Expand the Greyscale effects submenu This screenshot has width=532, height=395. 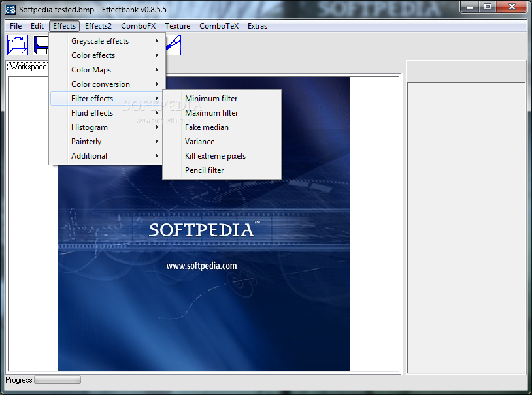pyautogui.click(x=107, y=41)
